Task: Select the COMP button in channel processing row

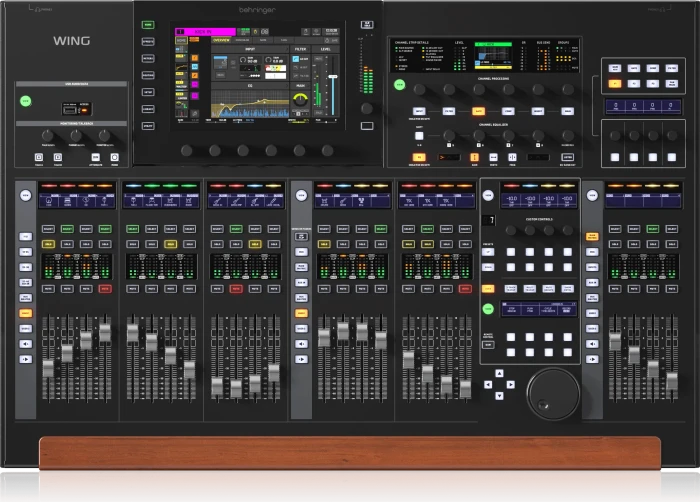Action: (x=508, y=111)
